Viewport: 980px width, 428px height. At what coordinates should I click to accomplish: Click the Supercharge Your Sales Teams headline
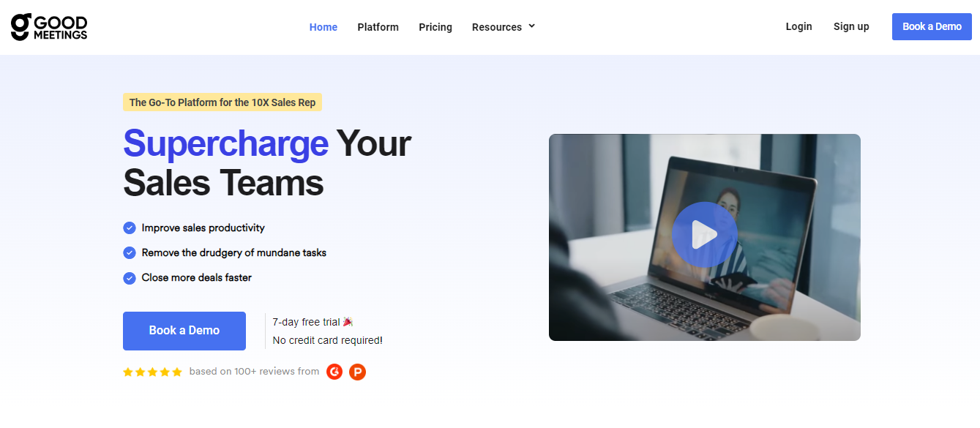coord(267,162)
